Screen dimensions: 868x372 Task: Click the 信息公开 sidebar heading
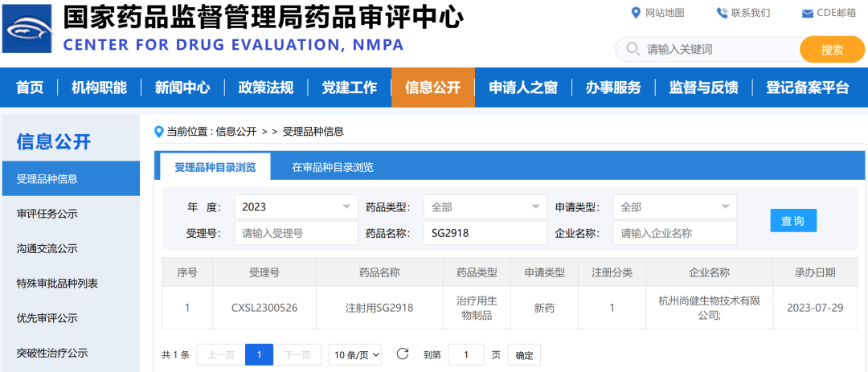pos(54,141)
